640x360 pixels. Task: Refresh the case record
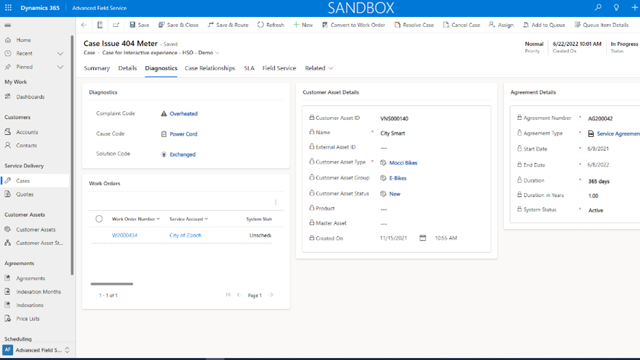(271, 25)
